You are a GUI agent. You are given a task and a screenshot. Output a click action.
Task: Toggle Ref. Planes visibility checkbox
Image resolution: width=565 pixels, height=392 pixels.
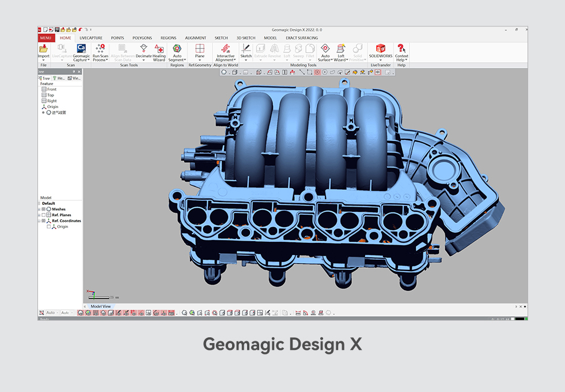(x=44, y=215)
